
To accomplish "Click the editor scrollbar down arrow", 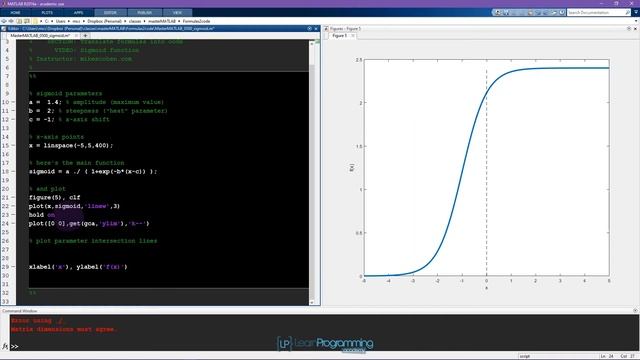I will pyautogui.click(x=312, y=302).
